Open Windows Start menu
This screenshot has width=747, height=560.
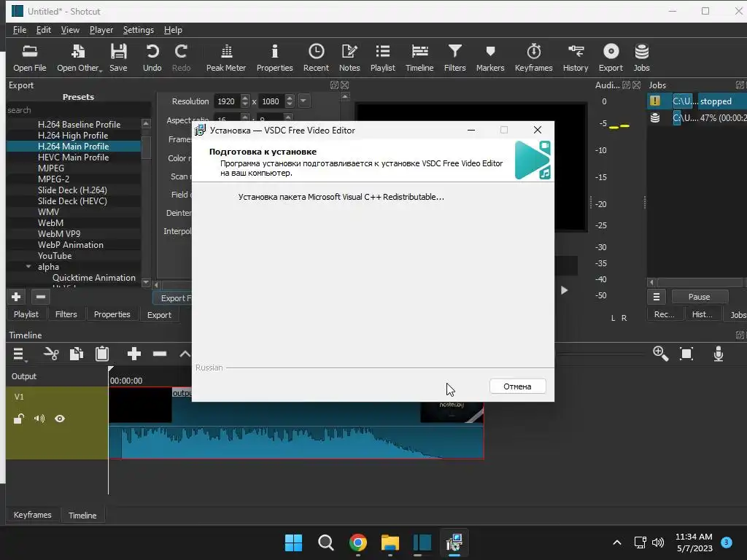point(293,542)
